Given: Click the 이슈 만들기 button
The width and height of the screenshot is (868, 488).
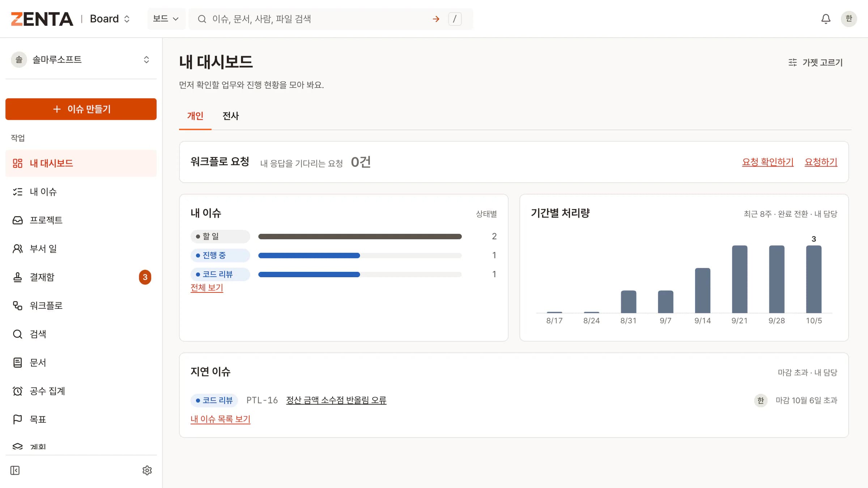Looking at the screenshot, I should pyautogui.click(x=81, y=109).
